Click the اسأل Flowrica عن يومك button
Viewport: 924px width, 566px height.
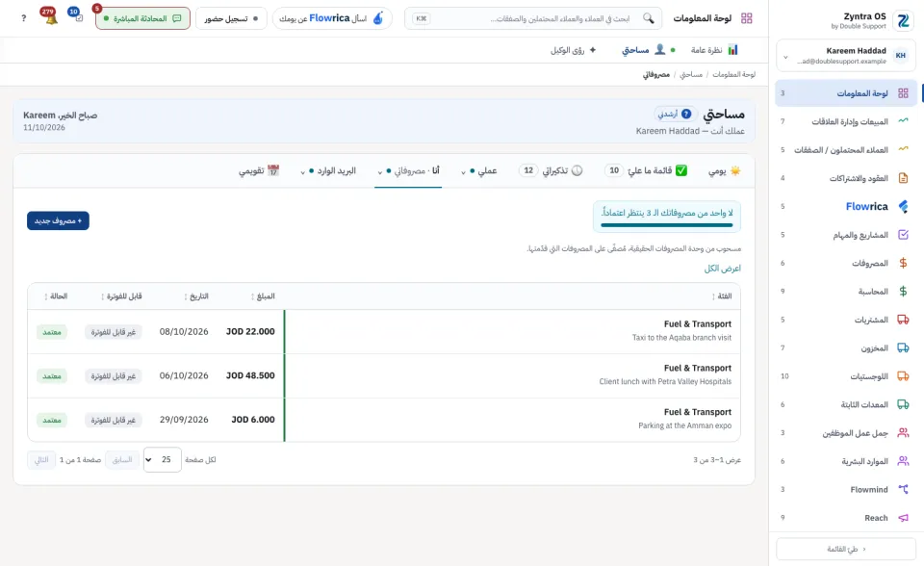332,18
